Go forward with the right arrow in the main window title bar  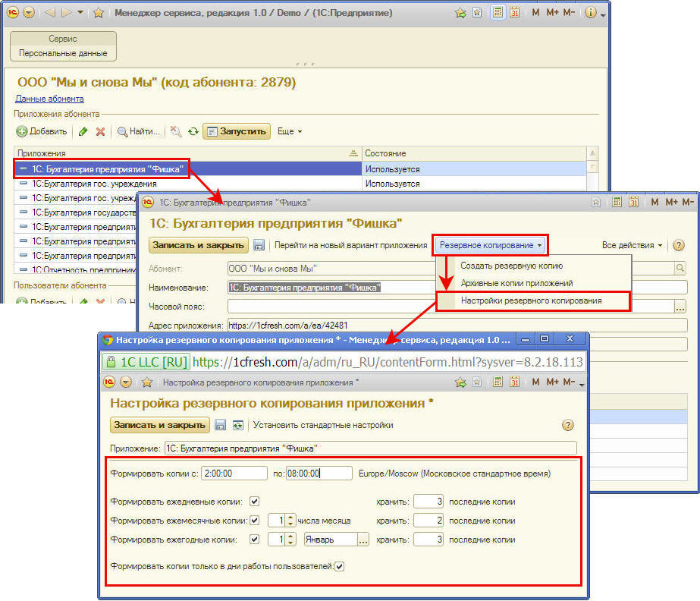coord(66,12)
